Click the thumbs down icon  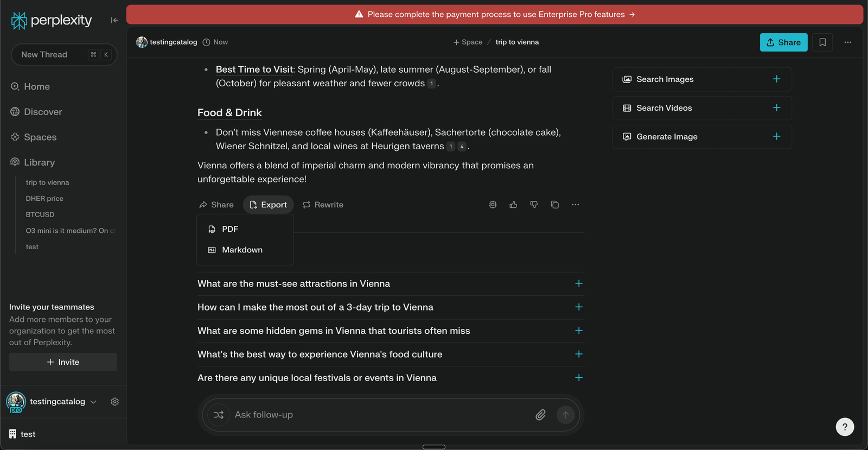pos(534,205)
